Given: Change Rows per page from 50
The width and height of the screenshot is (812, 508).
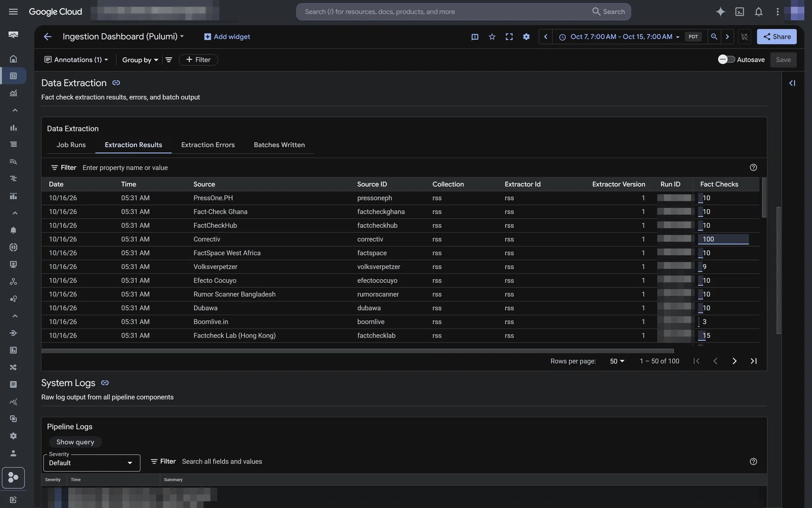Looking at the screenshot, I should click(x=617, y=361).
